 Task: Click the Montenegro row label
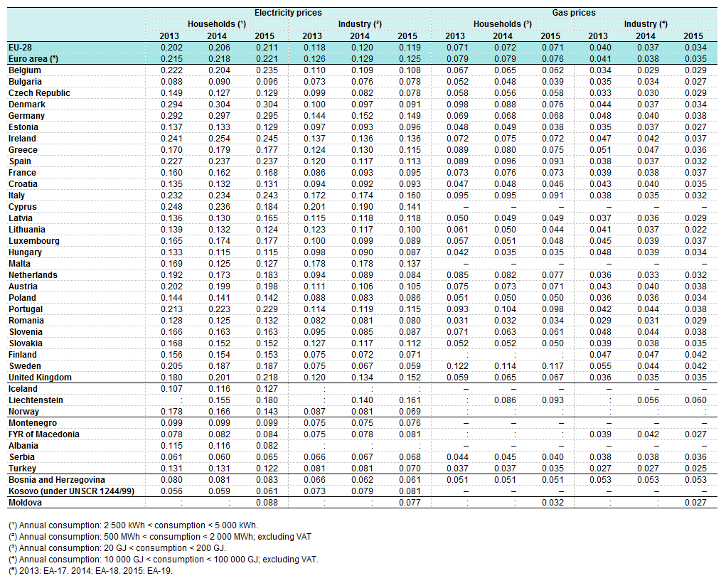[33, 423]
